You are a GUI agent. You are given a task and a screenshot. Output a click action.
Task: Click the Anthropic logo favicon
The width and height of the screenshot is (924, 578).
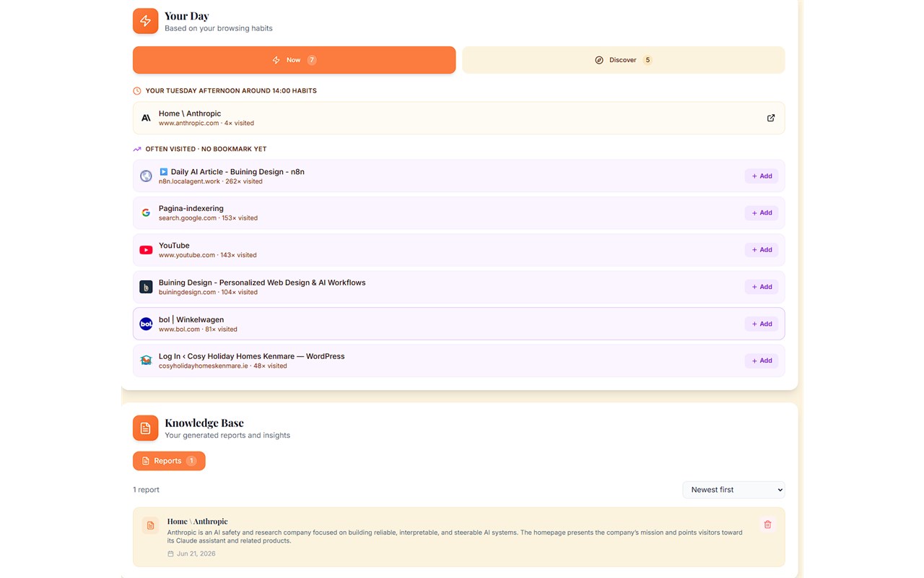click(146, 118)
